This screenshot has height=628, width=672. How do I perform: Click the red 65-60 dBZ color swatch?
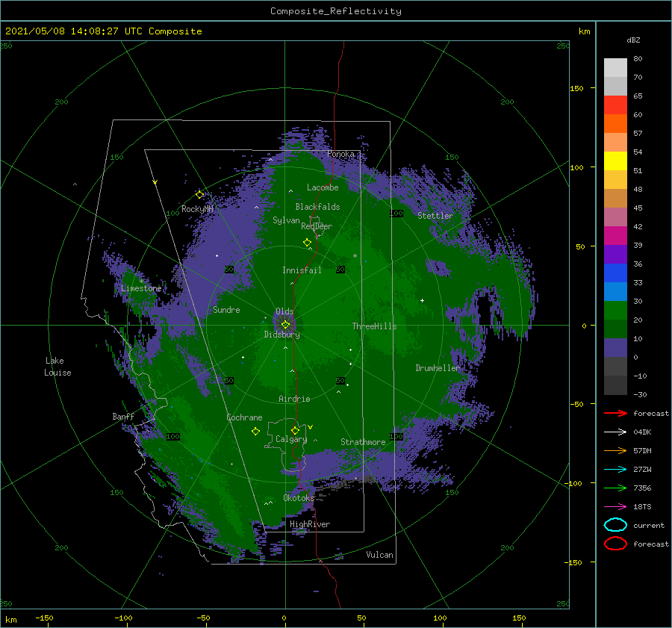(x=615, y=105)
